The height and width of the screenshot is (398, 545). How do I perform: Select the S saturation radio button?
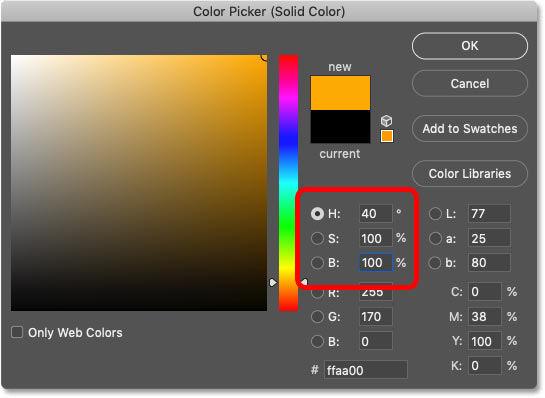click(x=317, y=238)
